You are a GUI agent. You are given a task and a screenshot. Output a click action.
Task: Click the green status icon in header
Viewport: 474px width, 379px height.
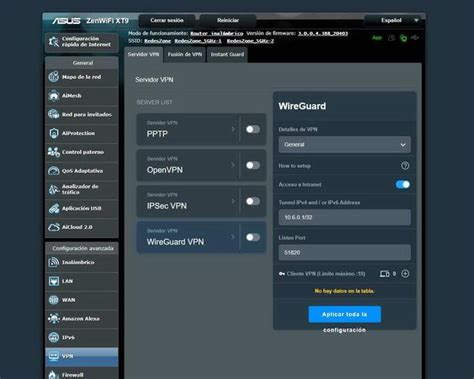coord(403,38)
